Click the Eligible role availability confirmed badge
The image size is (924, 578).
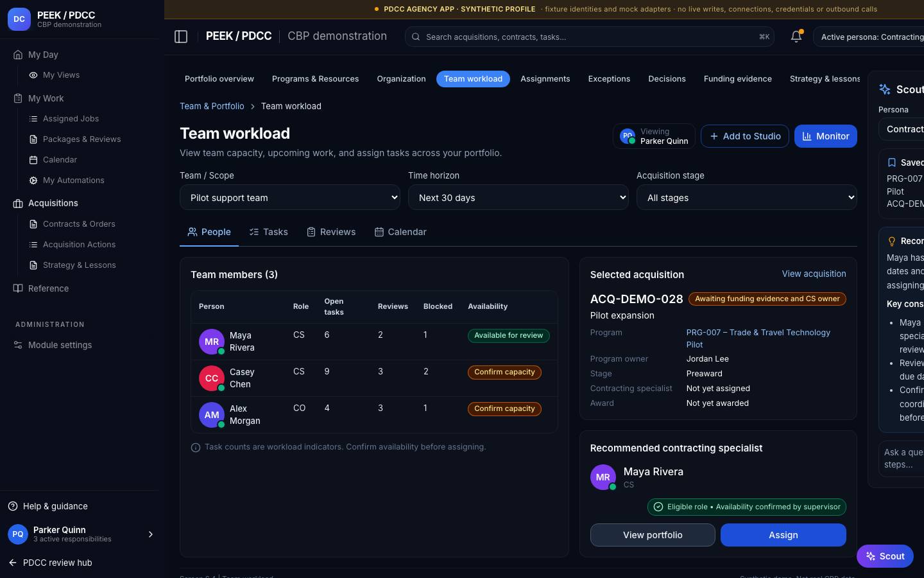pyautogui.click(x=747, y=507)
